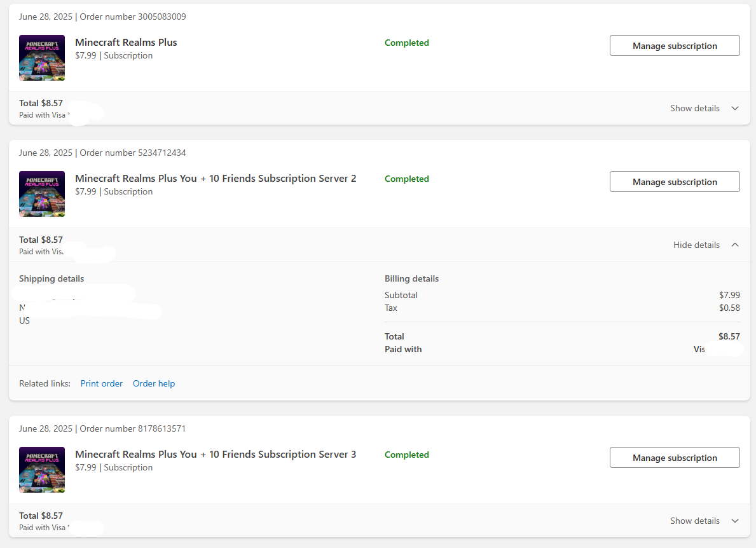Open Order help link
The height and width of the screenshot is (548, 756).
[154, 383]
